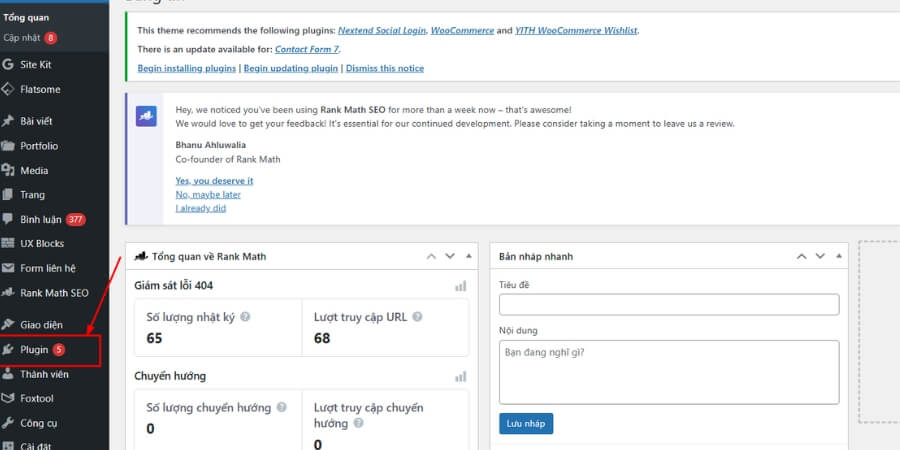Move the Rank Math panel down
900x450 pixels.
coord(450,257)
